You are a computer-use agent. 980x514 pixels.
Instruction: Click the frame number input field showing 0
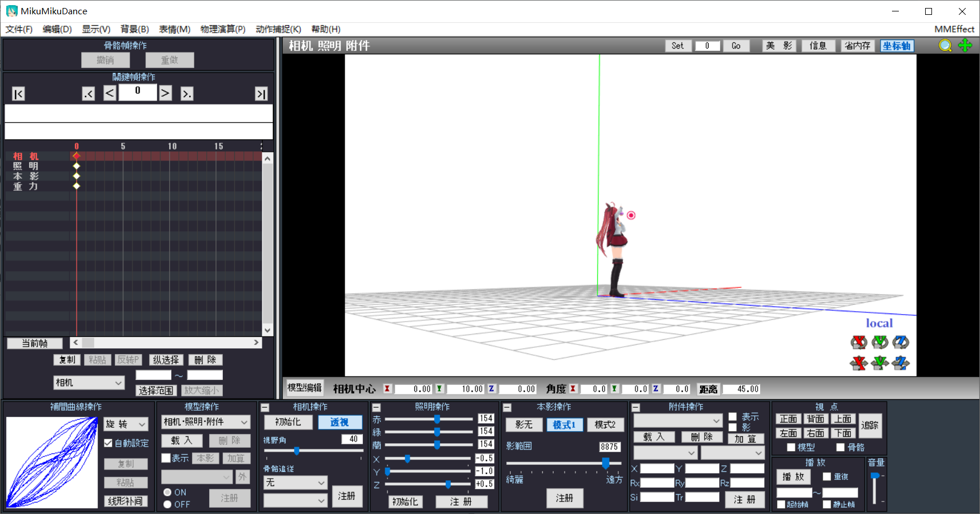point(138,91)
